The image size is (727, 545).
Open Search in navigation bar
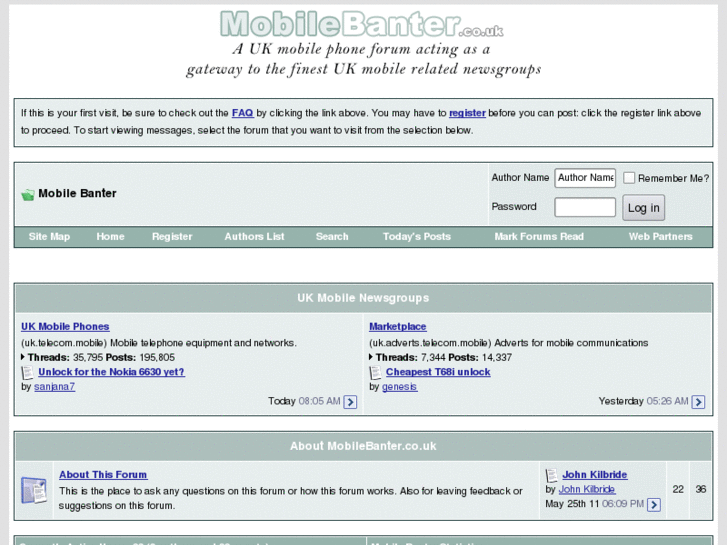[x=332, y=237]
